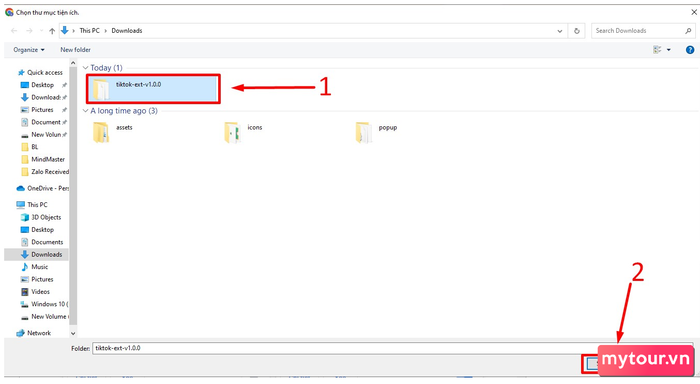700x384 pixels.
Task: Open the MindMaster folder in the sidebar
Action: [43, 159]
